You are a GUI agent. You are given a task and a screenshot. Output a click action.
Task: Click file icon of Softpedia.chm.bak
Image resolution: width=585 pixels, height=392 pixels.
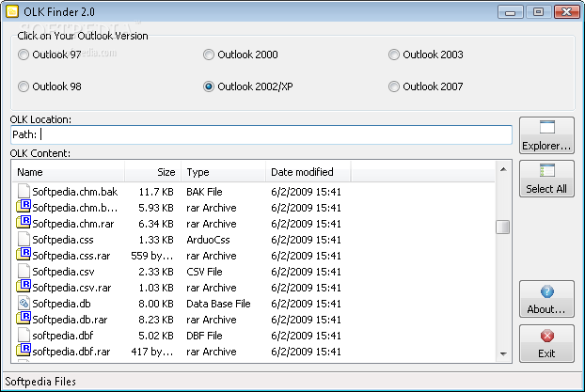coord(24,191)
